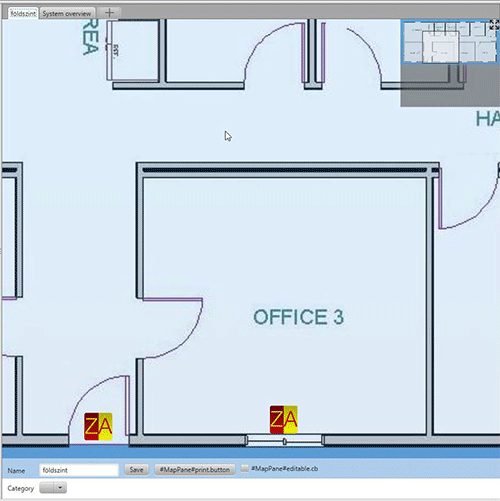This screenshot has height=501, width=500.
Task: Switch to the System overview tab
Action: (67, 13)
